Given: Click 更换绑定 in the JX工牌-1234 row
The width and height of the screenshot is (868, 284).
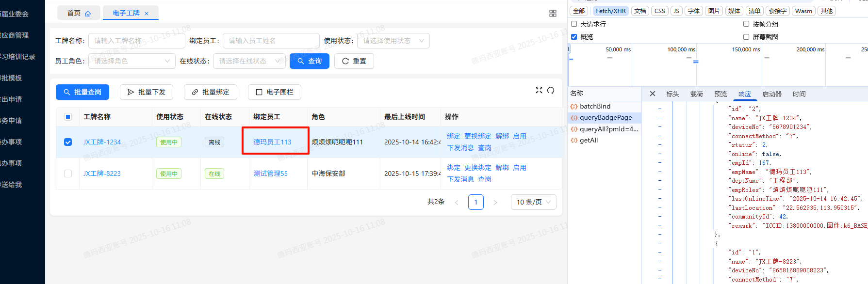Looking at the screenshot, I should coord(478,136).
